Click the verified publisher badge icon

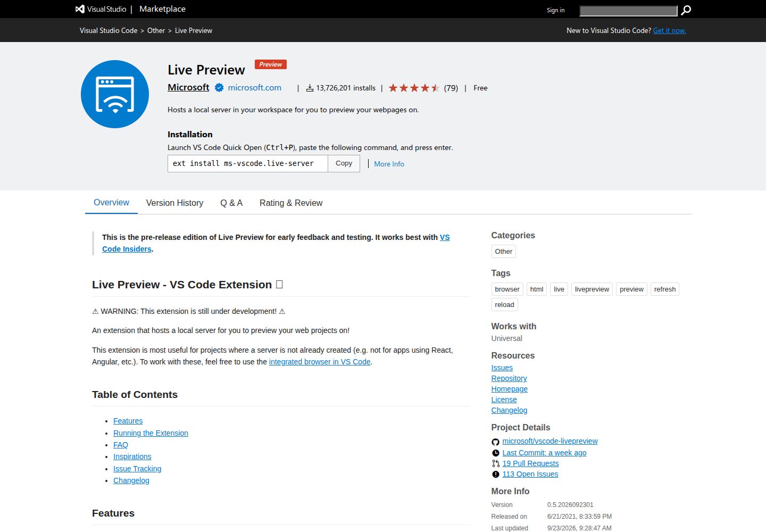(219, 88)
